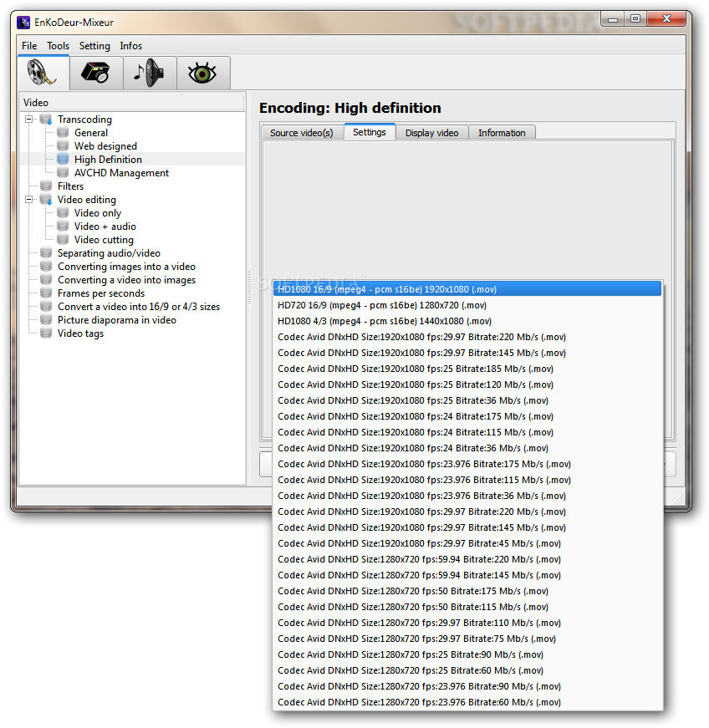The width and height of the screenshot is (709, 728).
Task: Select Filters in the Video tree
Action: (70, 186)
